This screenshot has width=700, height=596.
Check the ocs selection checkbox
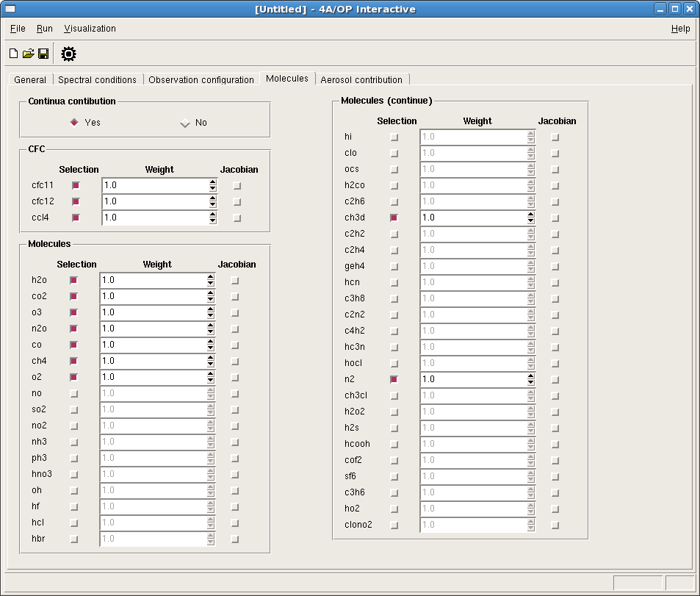[394, 169]
